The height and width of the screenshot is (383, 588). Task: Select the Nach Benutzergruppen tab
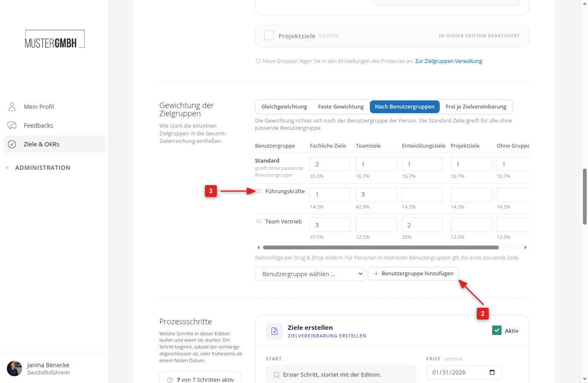pos(405,107)
